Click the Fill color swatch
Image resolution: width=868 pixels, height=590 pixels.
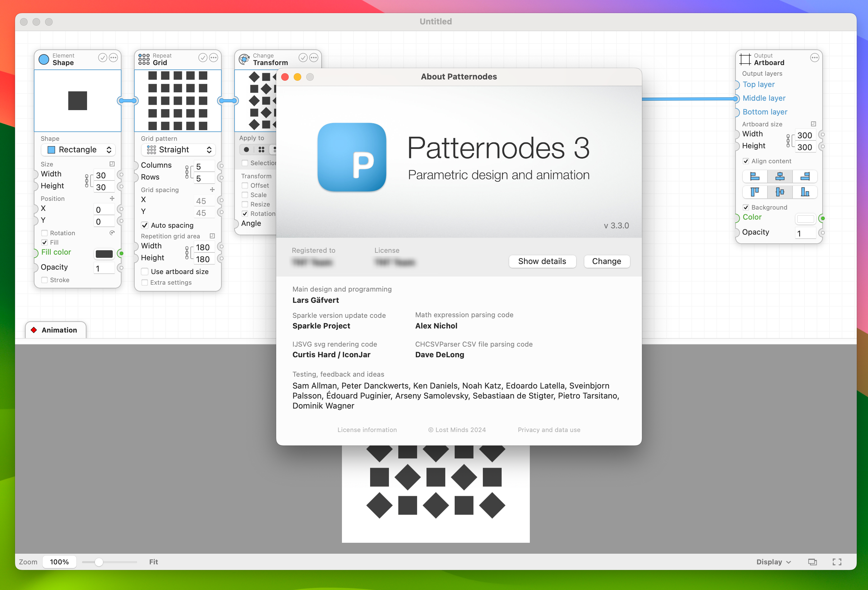[103, 252]
